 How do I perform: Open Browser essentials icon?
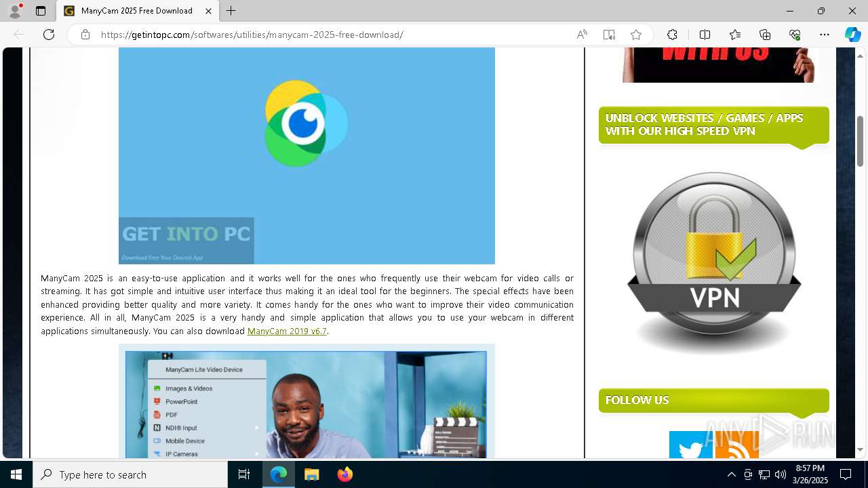(795, 35)
